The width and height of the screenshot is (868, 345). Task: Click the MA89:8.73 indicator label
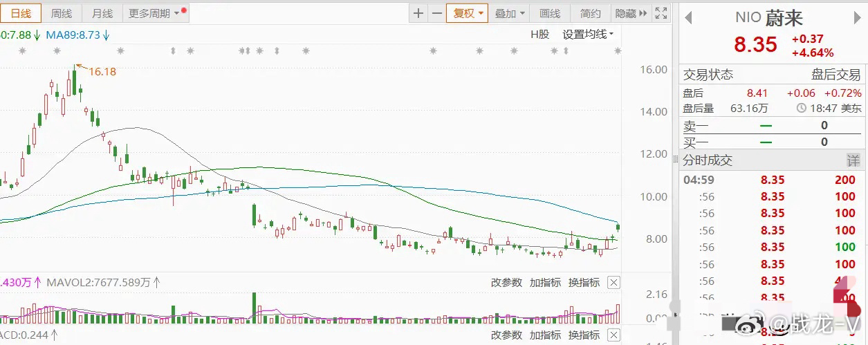pos(78,35)
